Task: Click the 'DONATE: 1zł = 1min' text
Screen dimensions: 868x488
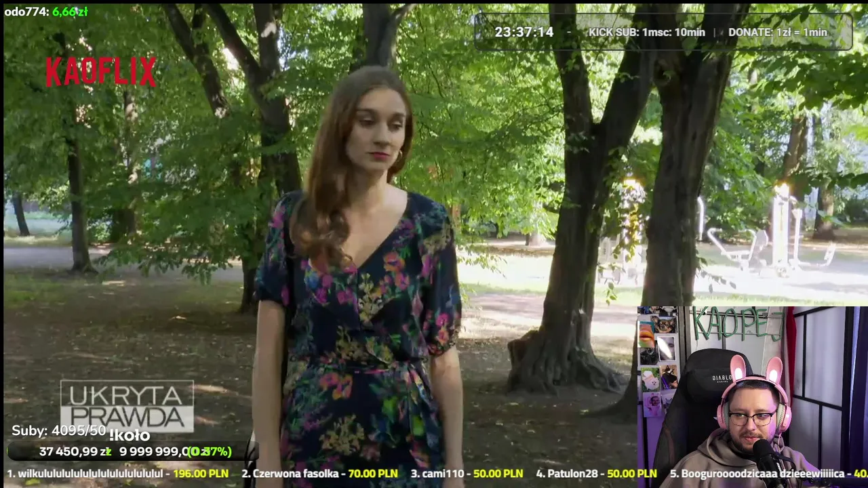Action: (x=778, y=32)
